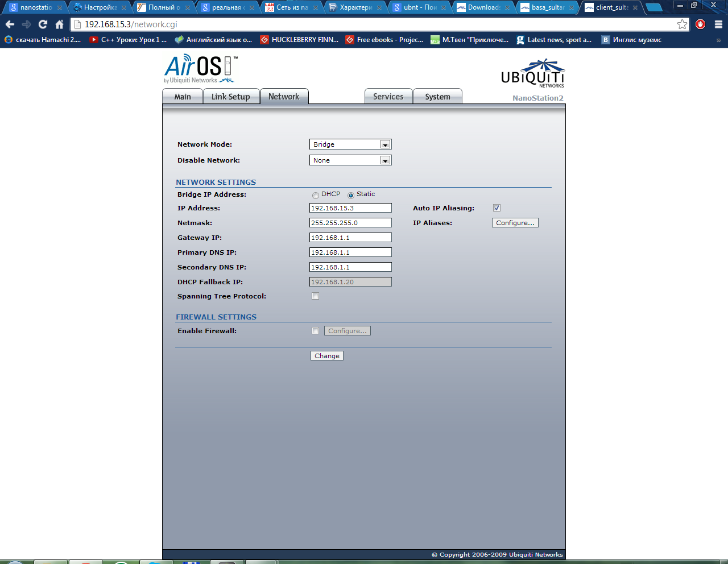Click the 'NanoStation2' device name text

(x=538, y=98)
